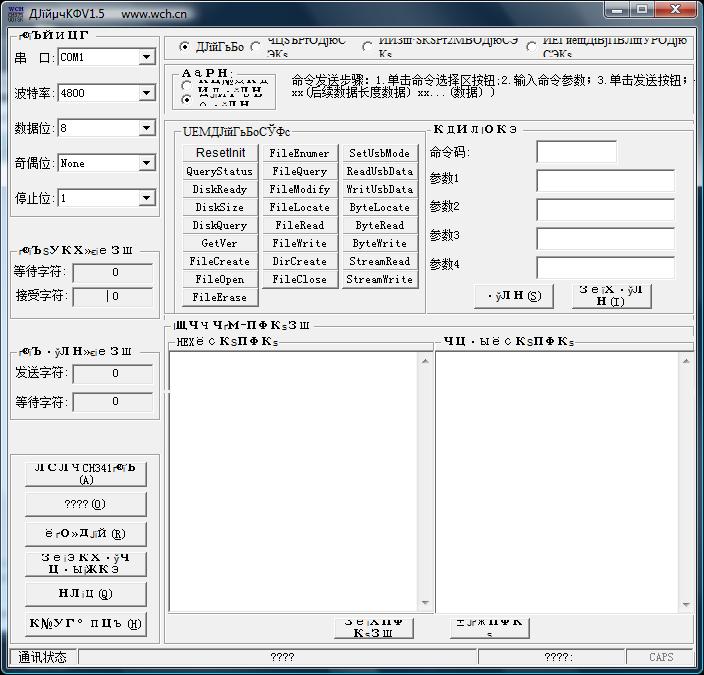Select the fourth radio option in top row
The image size is (704, 675).
click(x=532, y=47)
